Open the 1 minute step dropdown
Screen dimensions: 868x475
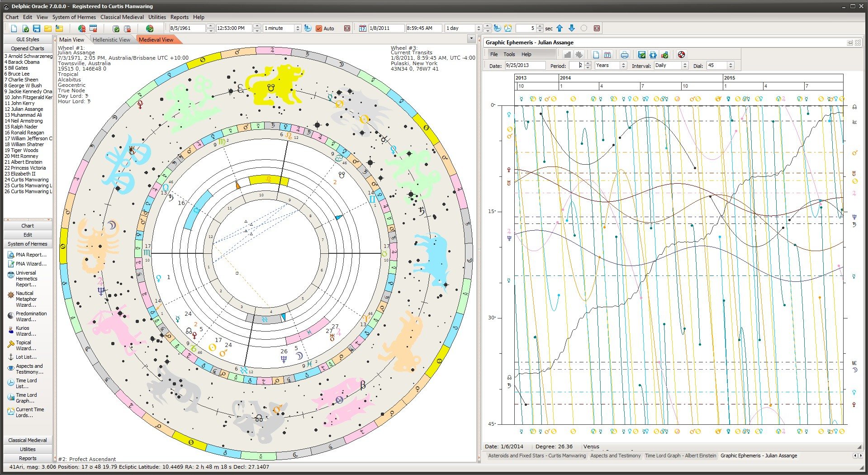coord(298,28)
